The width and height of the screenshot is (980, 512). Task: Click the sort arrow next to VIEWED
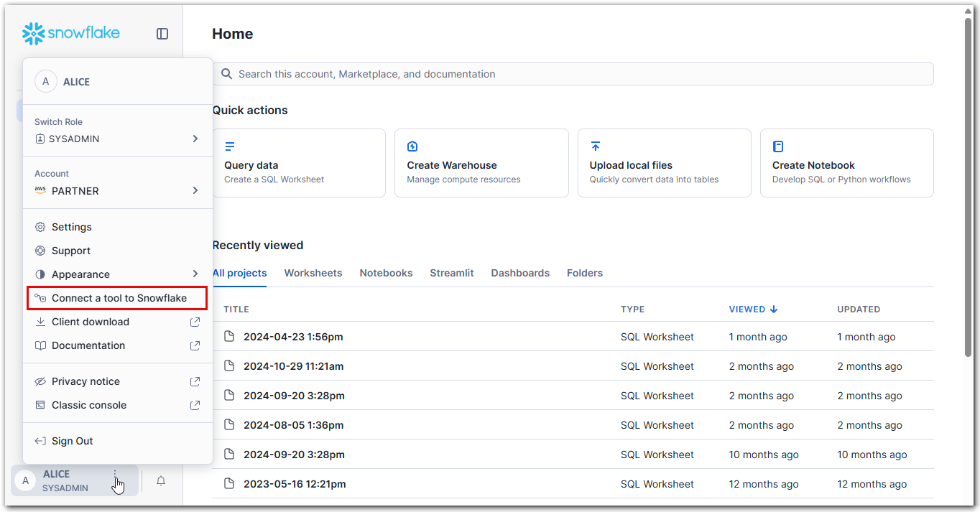click(x=774, y=309)
